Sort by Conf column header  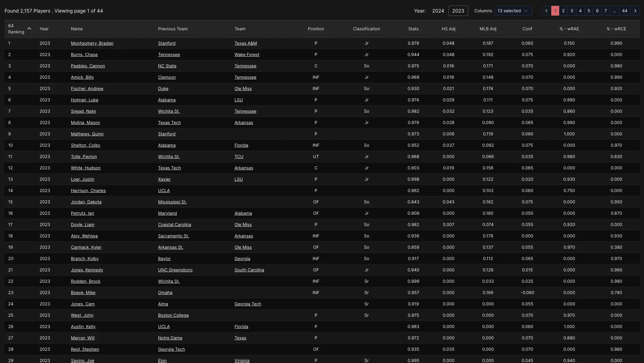527,29
